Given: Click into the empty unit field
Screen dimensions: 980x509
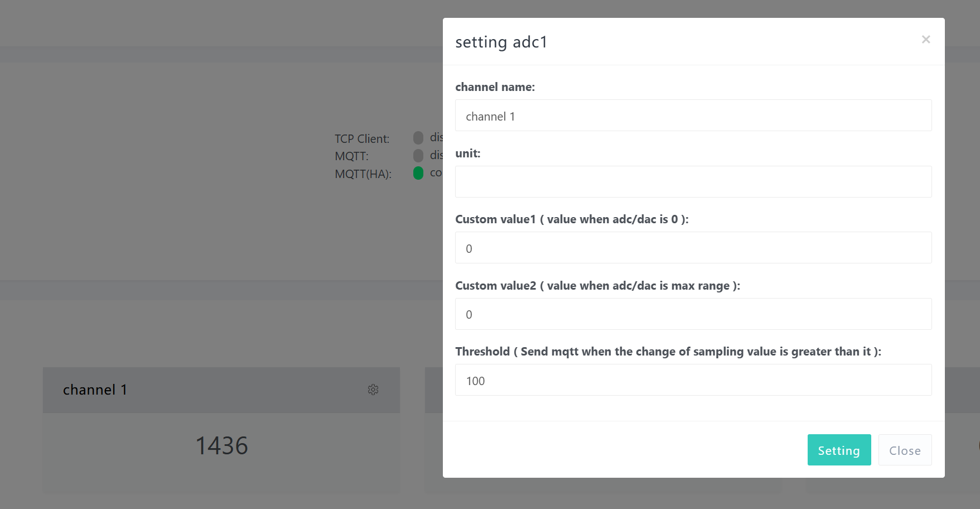Looking at the screenshot, I should pyautogui.click(x=693, y=181).
